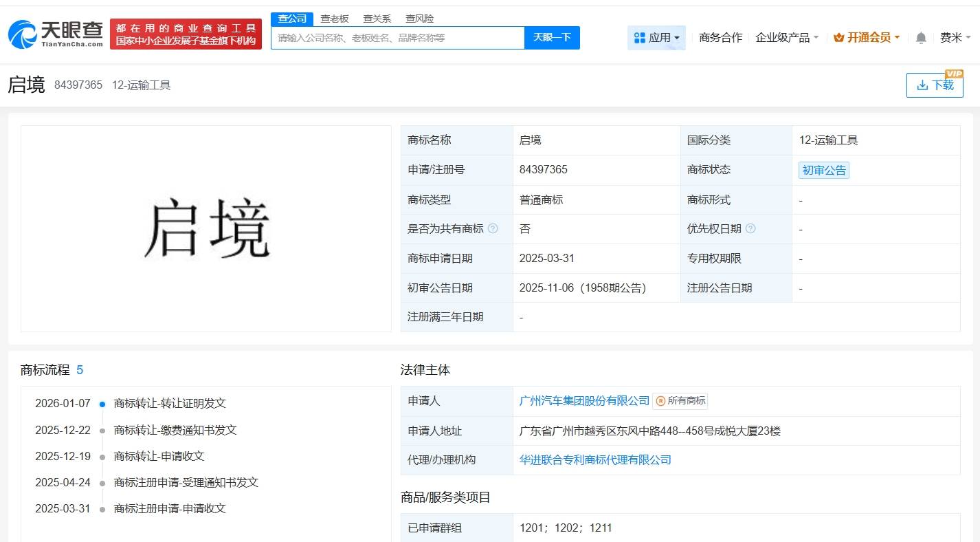The image size is (980, 542).
Task: Click inside the company search input field
Action: pos(397,38)
